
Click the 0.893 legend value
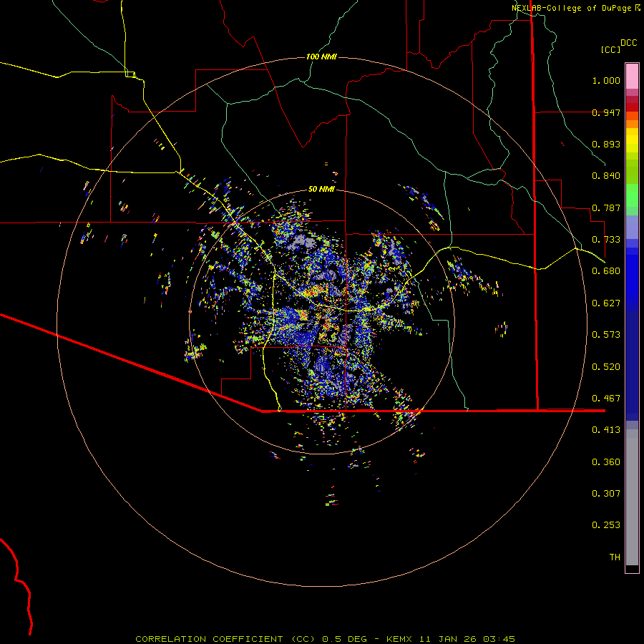click(x=606, y=144)
